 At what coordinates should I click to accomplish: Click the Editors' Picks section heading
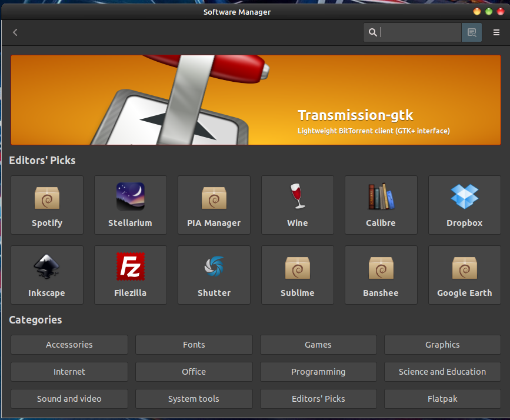(x=42, y=161)
